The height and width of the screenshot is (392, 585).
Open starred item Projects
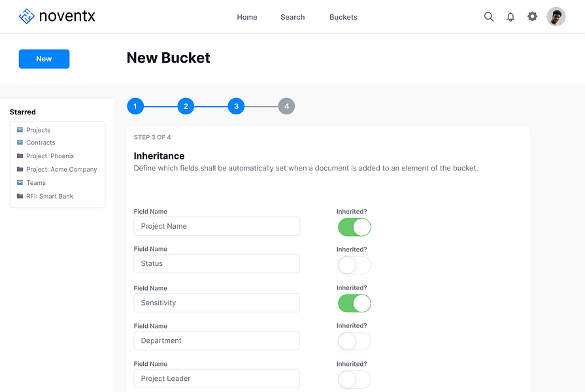coord(38,130)
